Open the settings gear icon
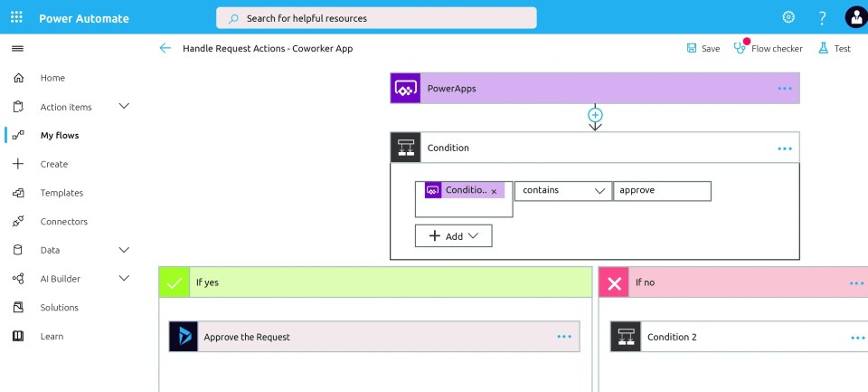The image size is (868, 392). pos(788,17)
